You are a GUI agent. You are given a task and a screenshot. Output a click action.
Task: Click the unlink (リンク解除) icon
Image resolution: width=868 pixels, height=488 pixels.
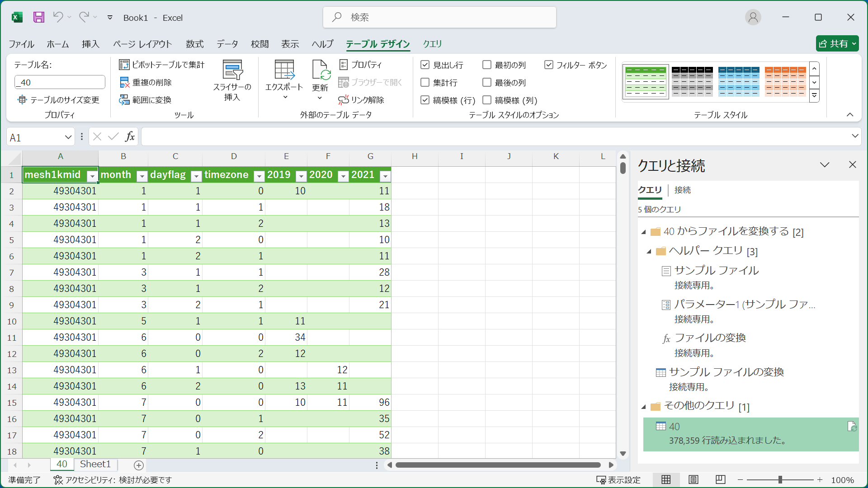click(x=344, y=100)
